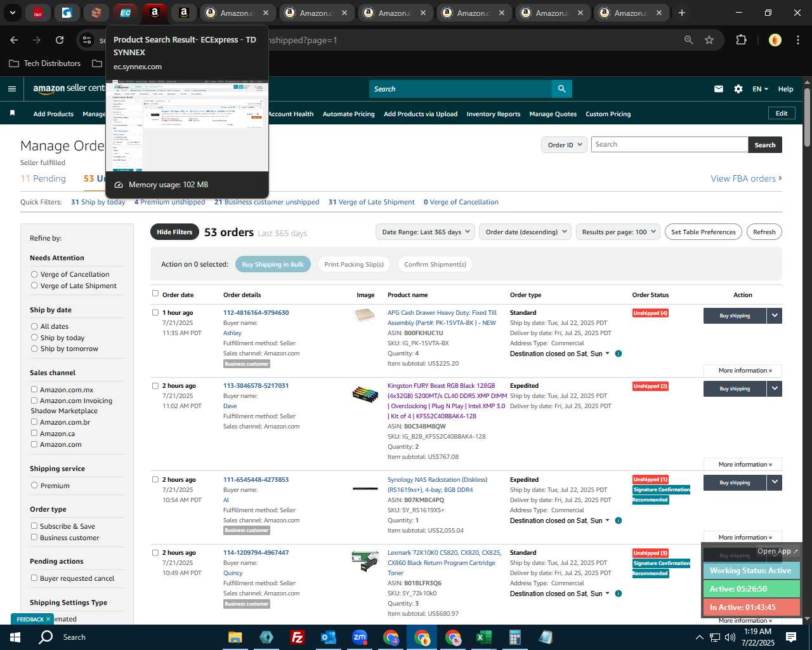Open the EN language dropdown
The image size is (812, 650).
pos(760,89)
